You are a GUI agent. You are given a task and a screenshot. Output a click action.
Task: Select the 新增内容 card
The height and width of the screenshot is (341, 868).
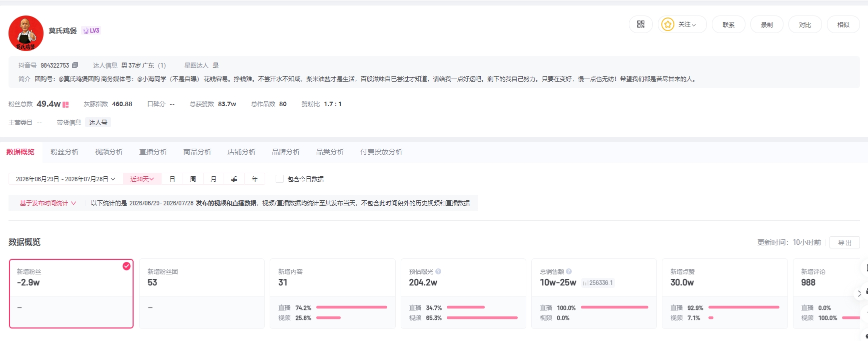point(333,293)
